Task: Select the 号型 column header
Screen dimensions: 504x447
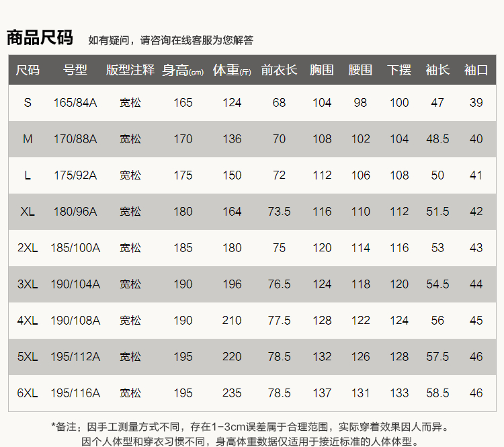Action: tap(75, 70)
